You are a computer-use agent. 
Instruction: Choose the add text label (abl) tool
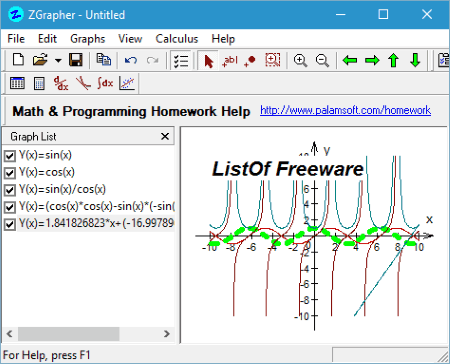230,61
